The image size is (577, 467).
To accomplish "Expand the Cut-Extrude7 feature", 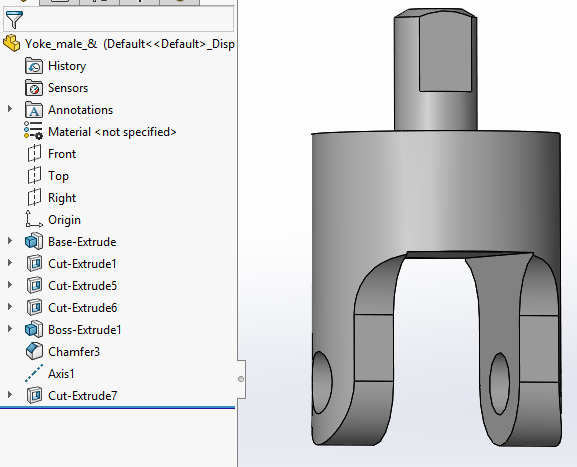I will 10,395.
